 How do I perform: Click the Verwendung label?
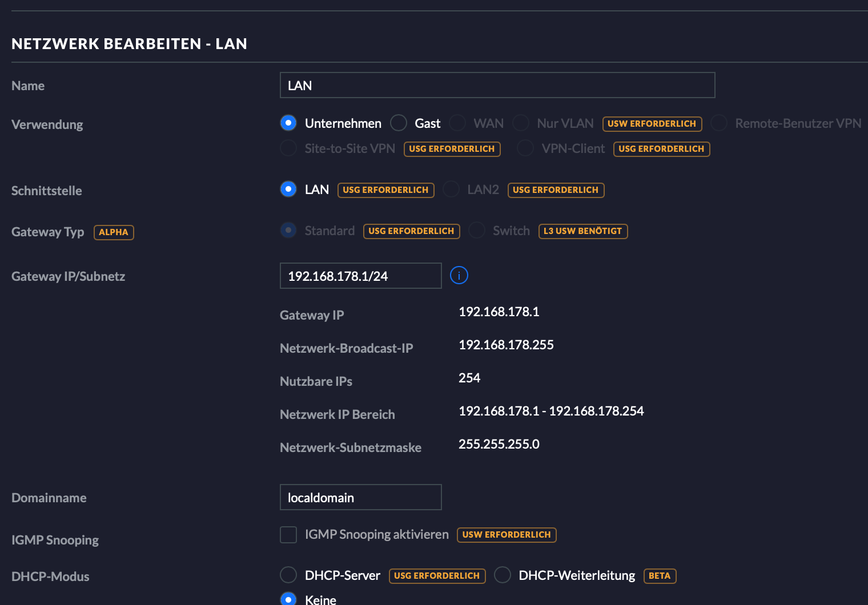tap(47, 124)
